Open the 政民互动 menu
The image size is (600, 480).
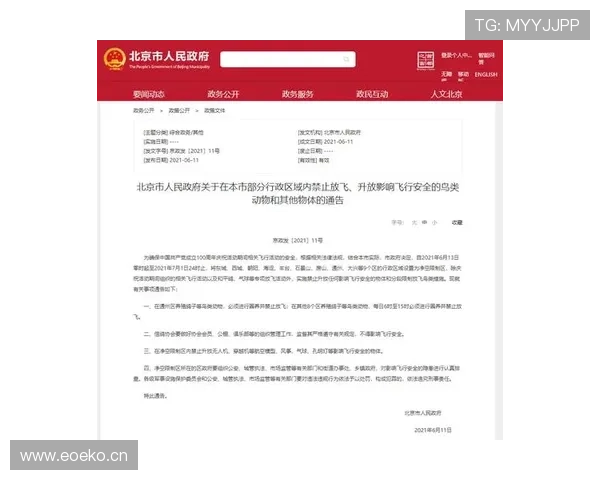372,94
